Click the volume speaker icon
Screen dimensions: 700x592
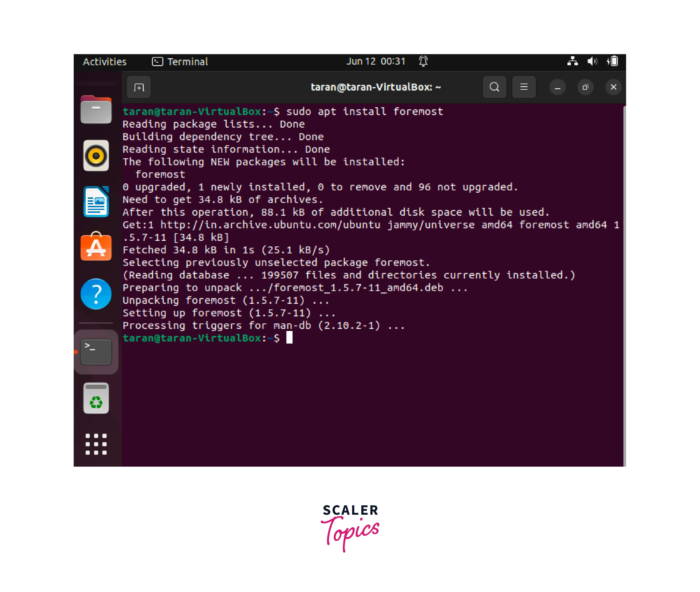pos(592,61)
